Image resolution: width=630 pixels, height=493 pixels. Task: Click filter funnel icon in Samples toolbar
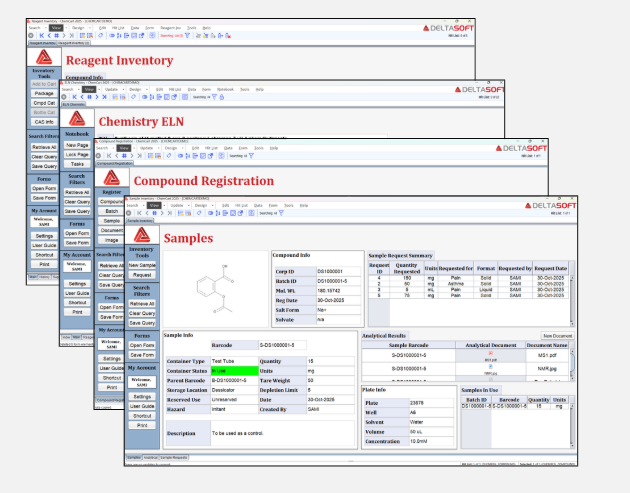(x=281, y=213)
